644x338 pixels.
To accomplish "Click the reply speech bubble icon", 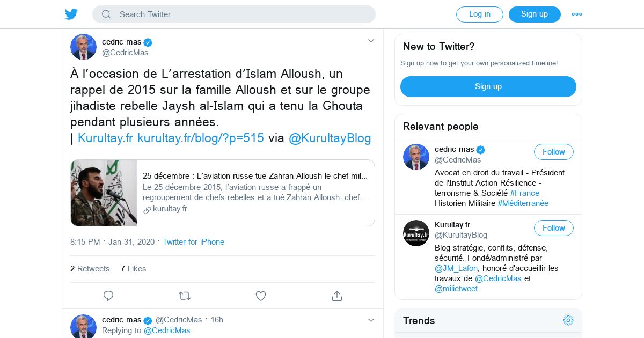I will [108, 296].
